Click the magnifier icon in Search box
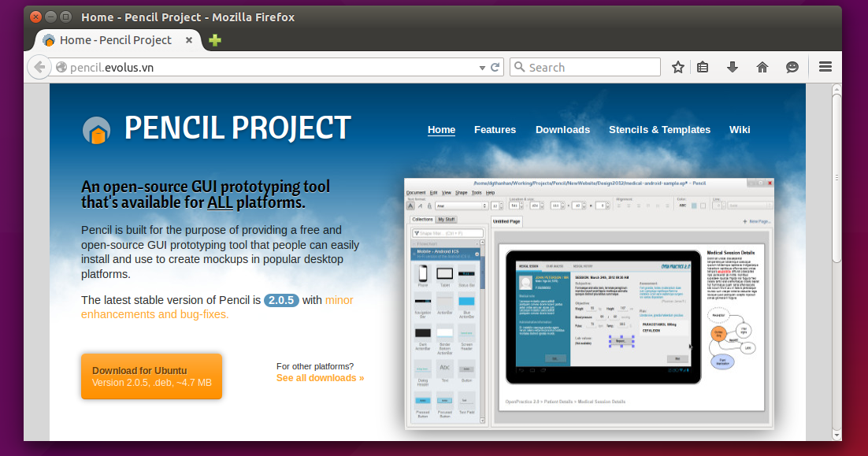Viewport: 868px width, 456px height. point(519,67)
